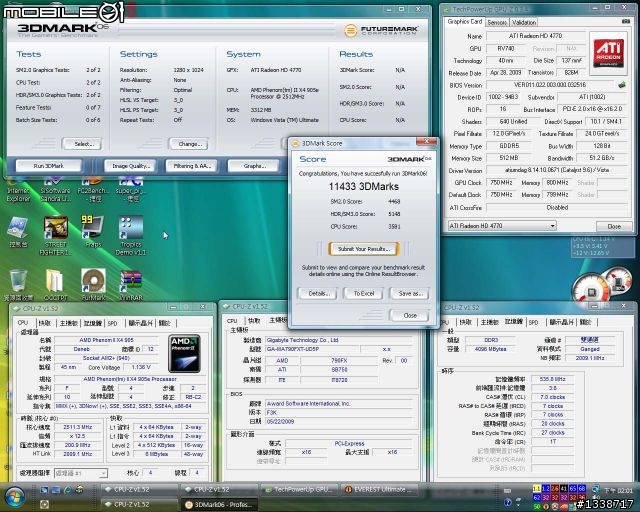Click the 11433 3DMarks score text
The image size is (640, 512).
tap(363, 187)
